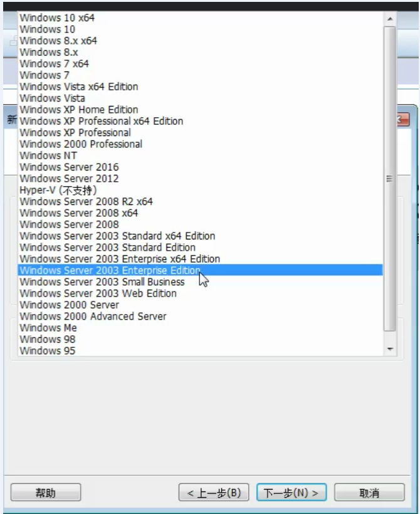Select Windows 2000 Advanced Server
The image size is (420, 514).
tap(200, 316)
